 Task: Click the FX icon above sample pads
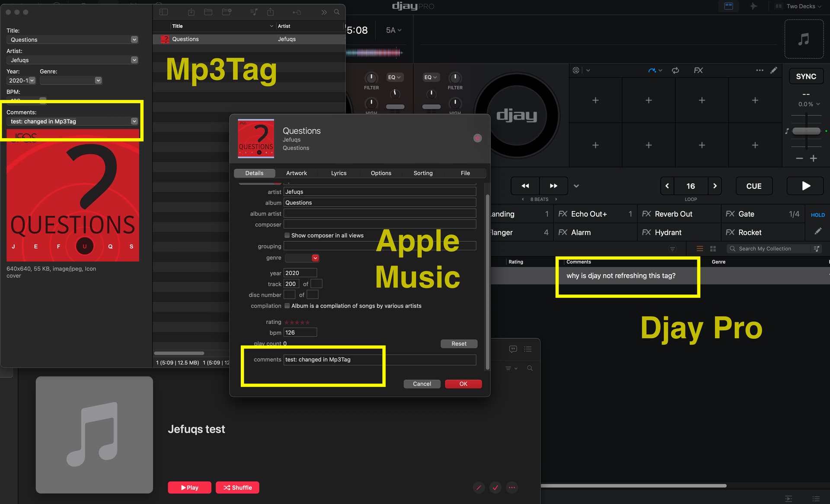(698, 70)
